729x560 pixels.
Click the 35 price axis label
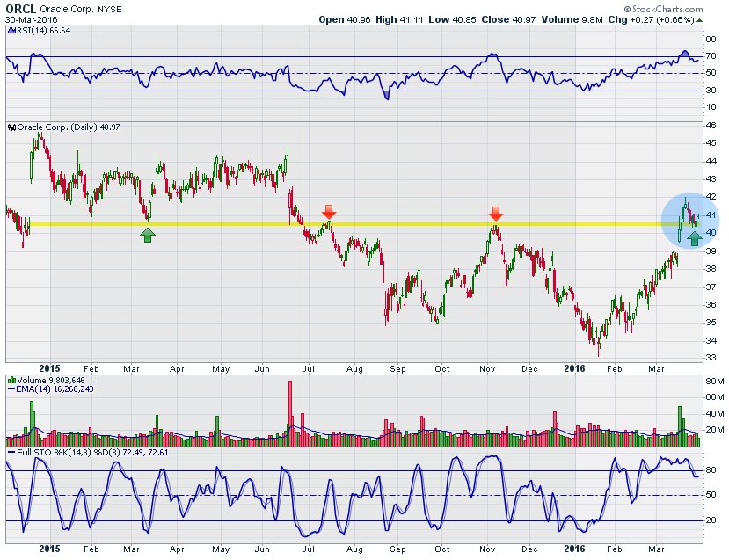711,323
